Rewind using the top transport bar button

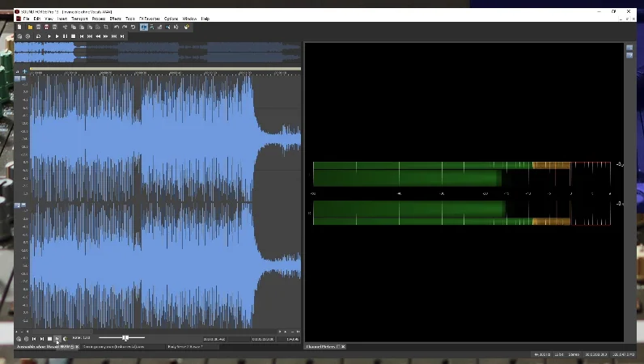click(98, 36)
